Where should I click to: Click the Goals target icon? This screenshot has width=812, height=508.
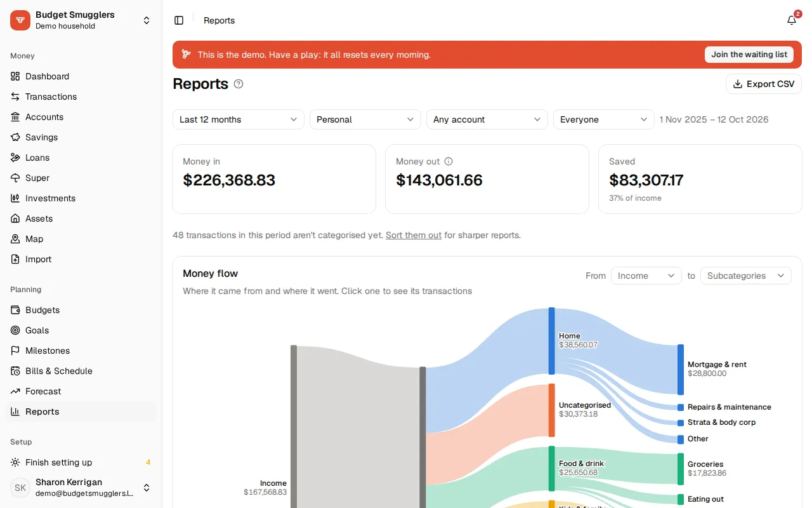click(x=15, y=330)
